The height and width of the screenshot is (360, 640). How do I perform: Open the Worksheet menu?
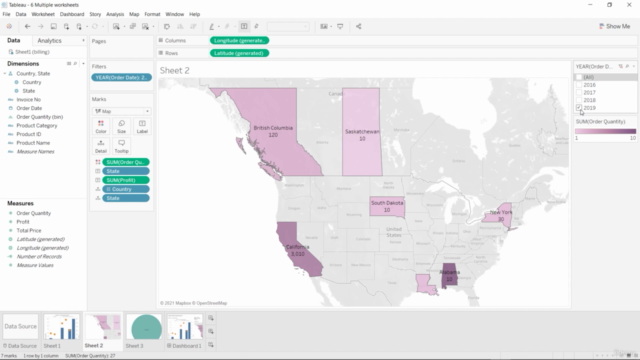coord(43,14)
